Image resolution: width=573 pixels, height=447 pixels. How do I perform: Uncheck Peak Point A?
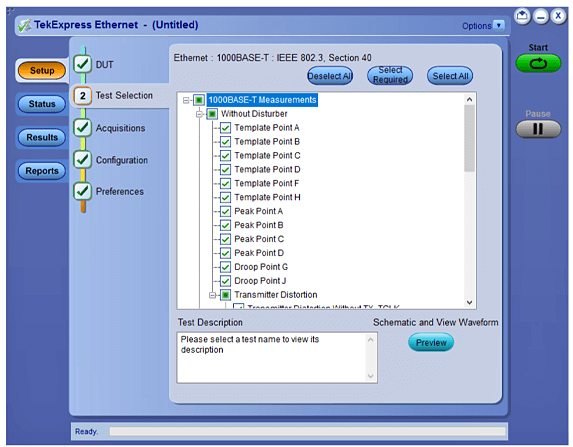pyautogui.click(x=226, y=211)
